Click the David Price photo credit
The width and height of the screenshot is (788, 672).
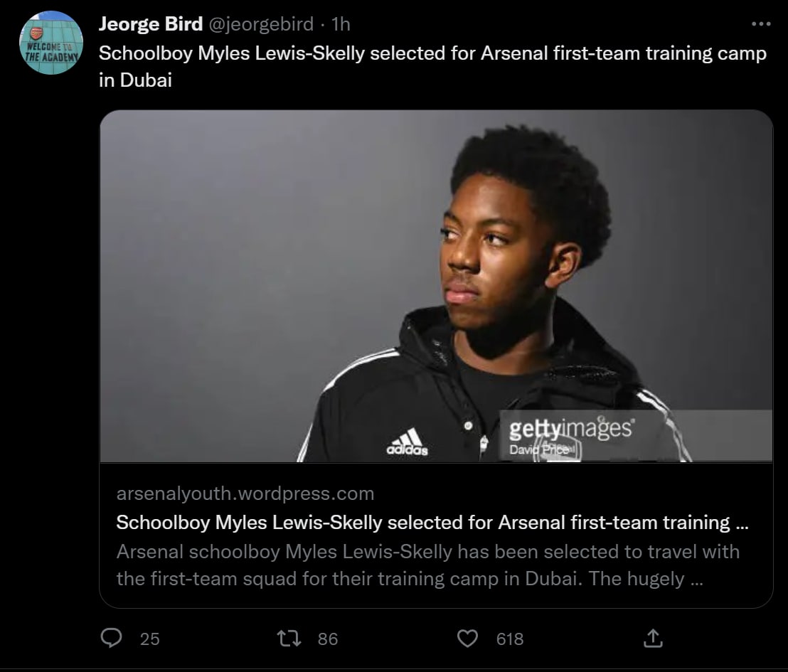point(538,450)
